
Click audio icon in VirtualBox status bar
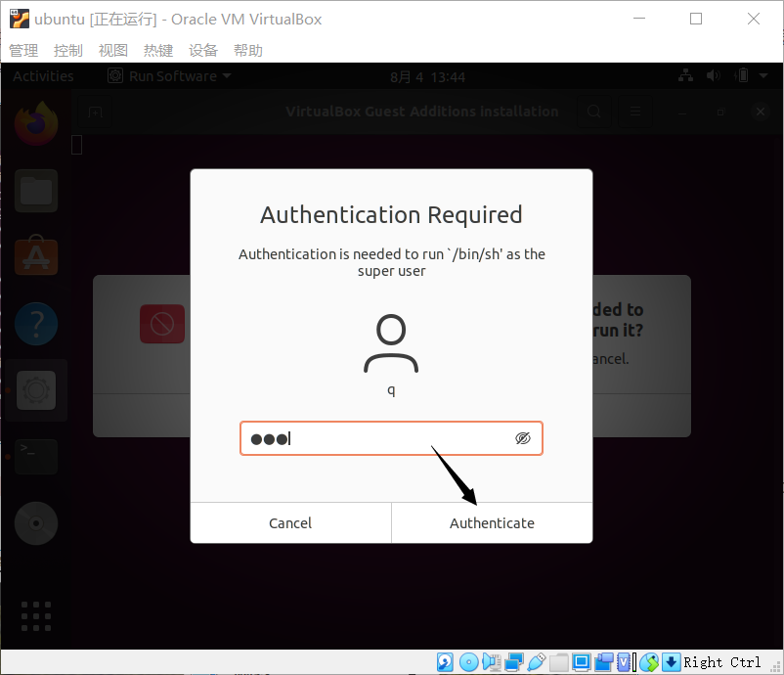tap(492, 662)
